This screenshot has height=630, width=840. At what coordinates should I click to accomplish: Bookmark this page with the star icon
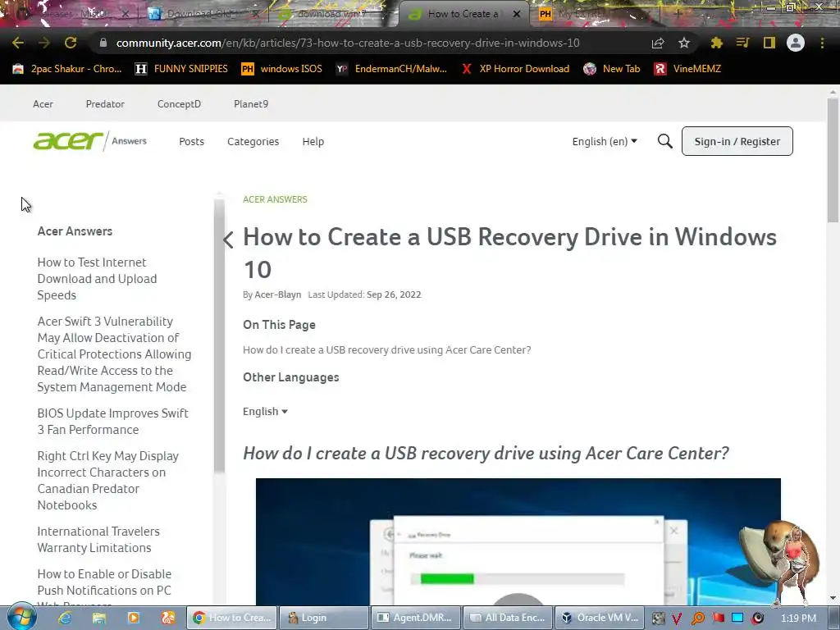click(x=684, y=43)
